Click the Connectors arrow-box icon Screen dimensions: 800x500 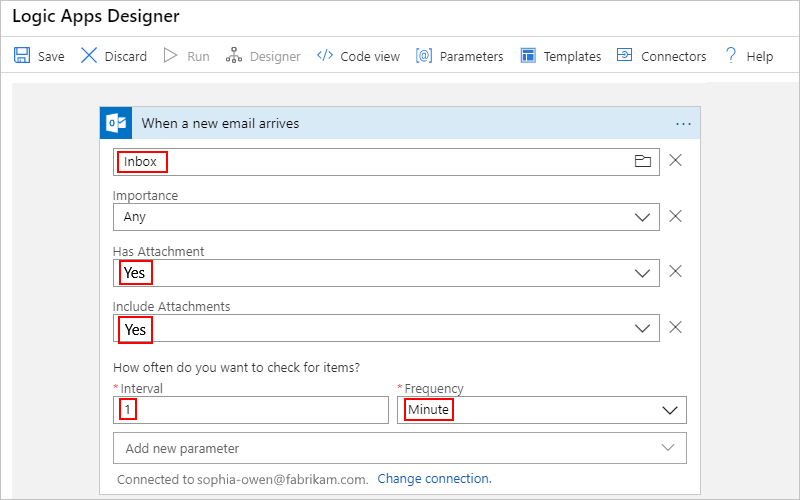624,55
